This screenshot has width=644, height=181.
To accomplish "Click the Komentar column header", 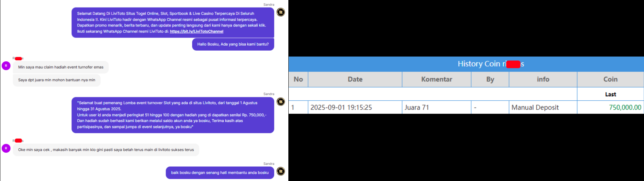I will coord(437,79).
